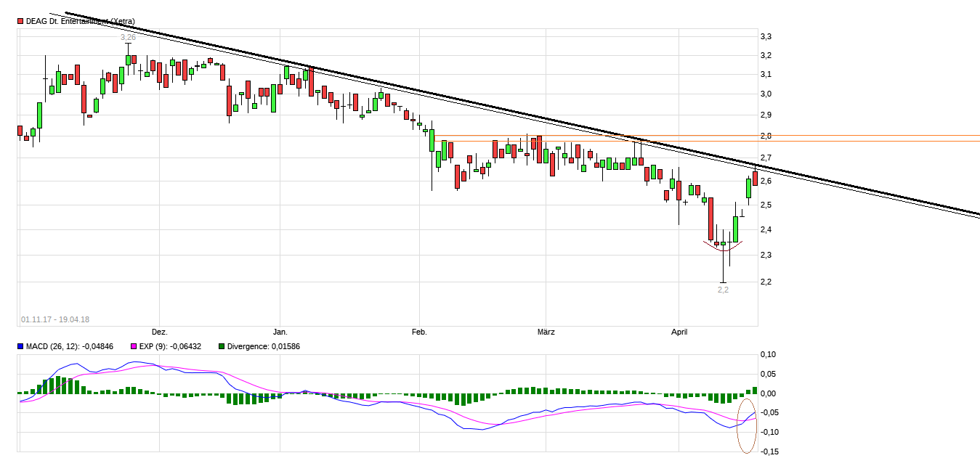Click the 01.11.17 - 19.04.18 date range

pos(55,319)
